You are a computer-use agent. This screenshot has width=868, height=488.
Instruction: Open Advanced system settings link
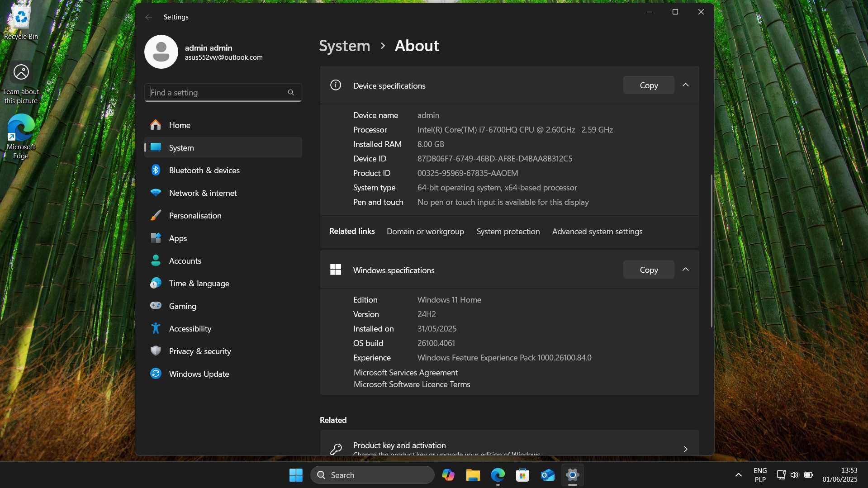coord(597,231)
